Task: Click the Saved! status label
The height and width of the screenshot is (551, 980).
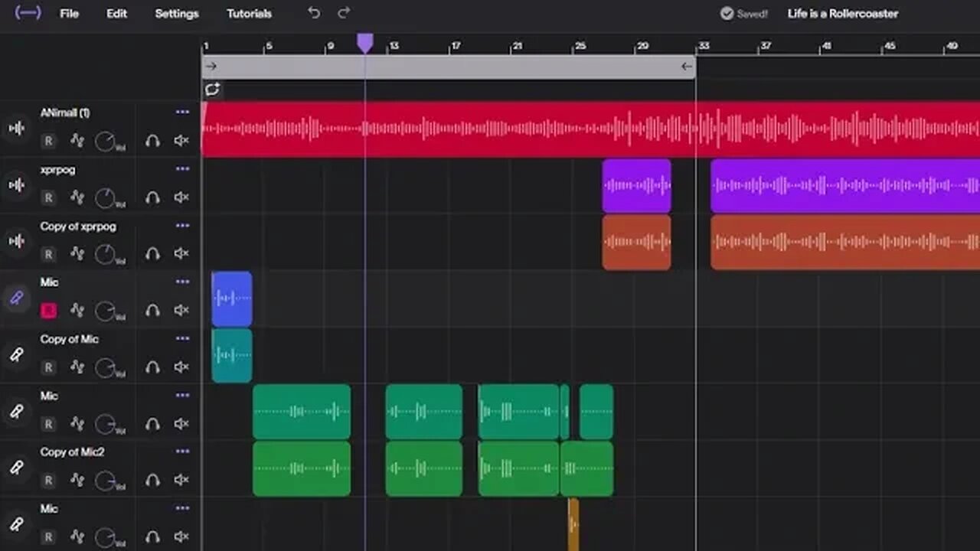Action: coord(753,14)
